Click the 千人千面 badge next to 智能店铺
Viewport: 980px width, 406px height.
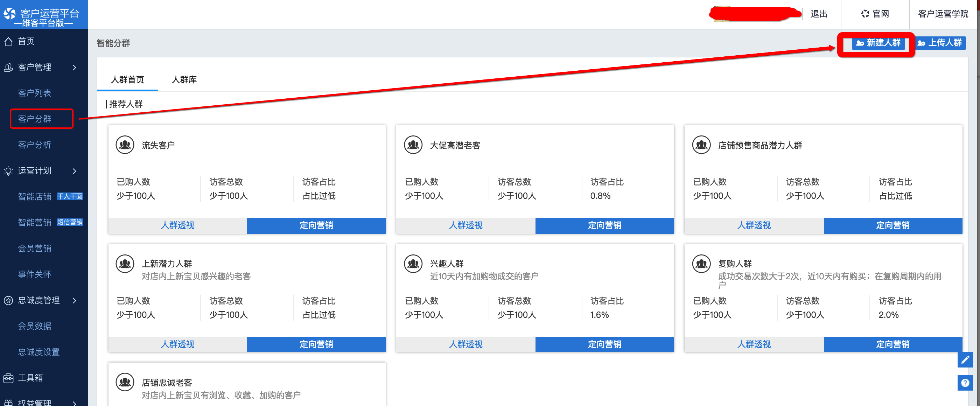click(70, 197)
